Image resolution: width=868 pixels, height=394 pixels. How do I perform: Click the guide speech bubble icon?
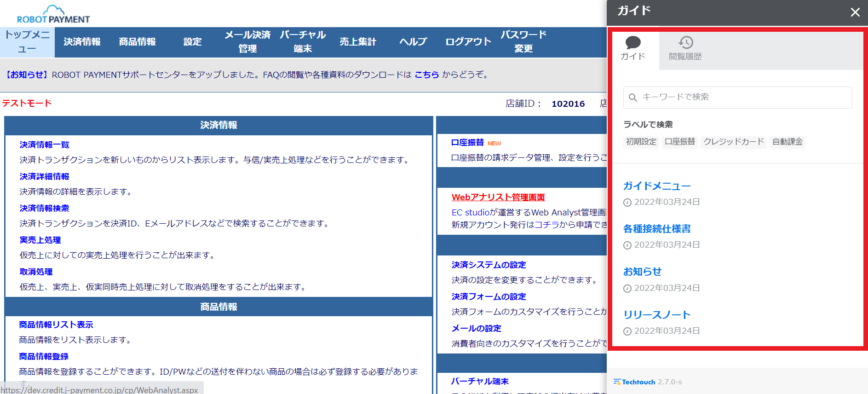(633, 43)
